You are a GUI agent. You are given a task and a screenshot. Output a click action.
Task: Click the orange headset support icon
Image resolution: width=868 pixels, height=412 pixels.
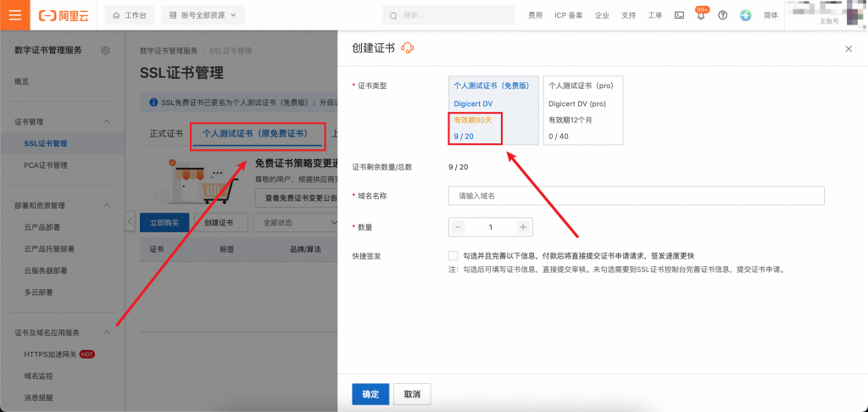(408, 48)
